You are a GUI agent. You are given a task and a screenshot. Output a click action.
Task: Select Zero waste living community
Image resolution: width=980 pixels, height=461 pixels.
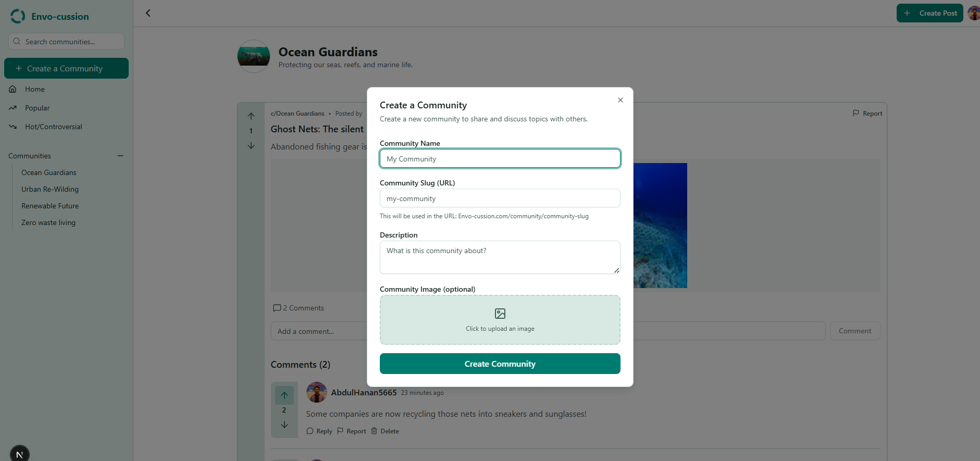tap(48, 222)
